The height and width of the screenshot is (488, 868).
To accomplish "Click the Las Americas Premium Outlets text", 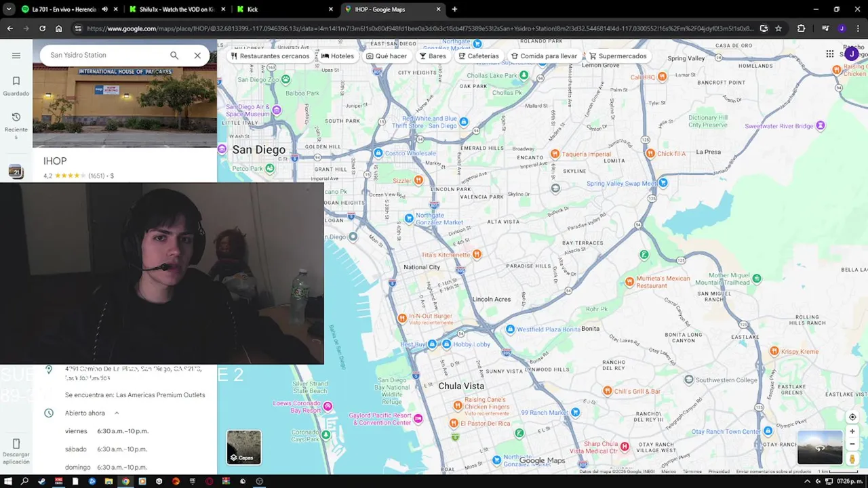I will coord(160,394).
